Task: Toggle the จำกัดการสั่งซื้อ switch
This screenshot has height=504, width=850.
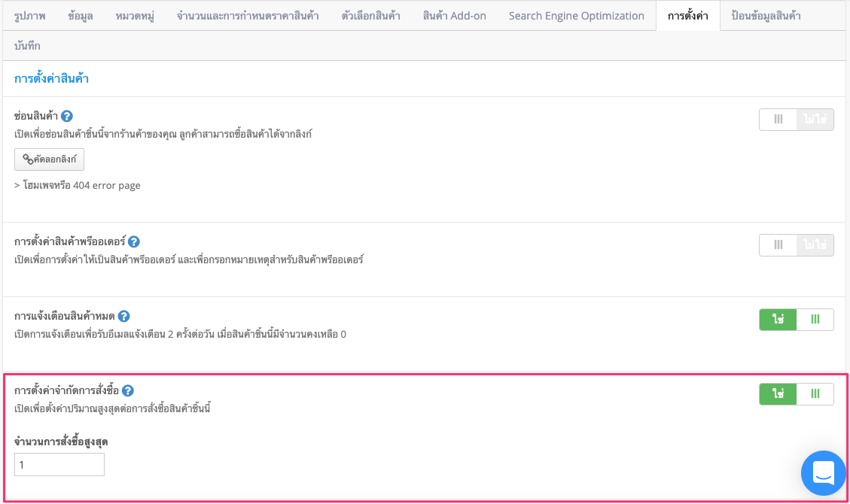Action: click(797, 394)
